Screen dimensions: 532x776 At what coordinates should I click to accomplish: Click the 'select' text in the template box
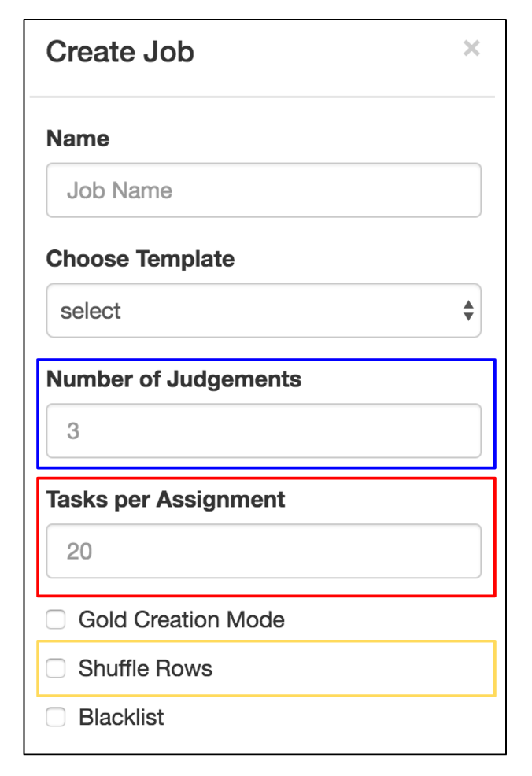[x=91, y=311]
